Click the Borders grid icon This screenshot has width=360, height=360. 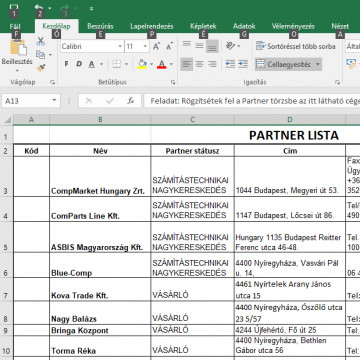tap(116, 64)
